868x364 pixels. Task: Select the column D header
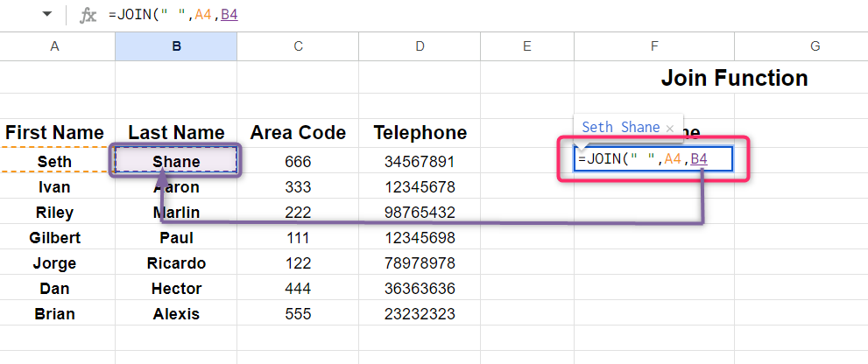point(420,46)
